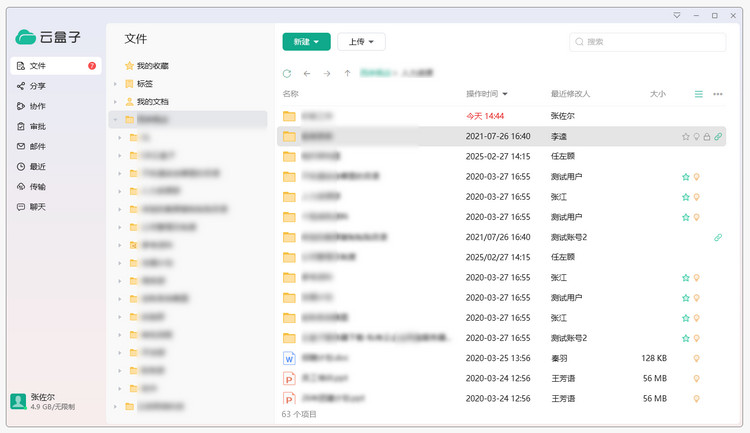This screenshot has height=433, width=750.
Task: Click the modifier name 李遠
Action: point(559,137)
